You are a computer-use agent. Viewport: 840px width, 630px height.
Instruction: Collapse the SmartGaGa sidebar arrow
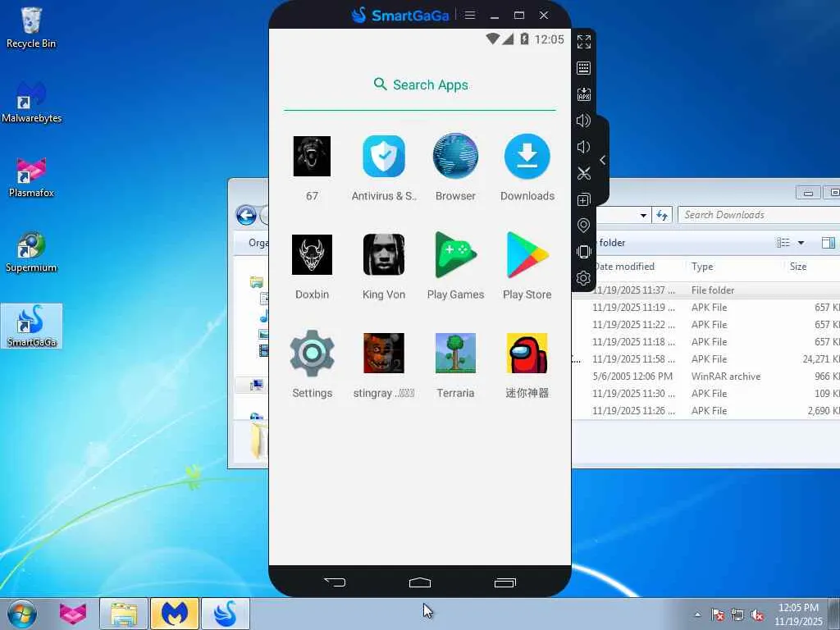[x=603, y=160]
